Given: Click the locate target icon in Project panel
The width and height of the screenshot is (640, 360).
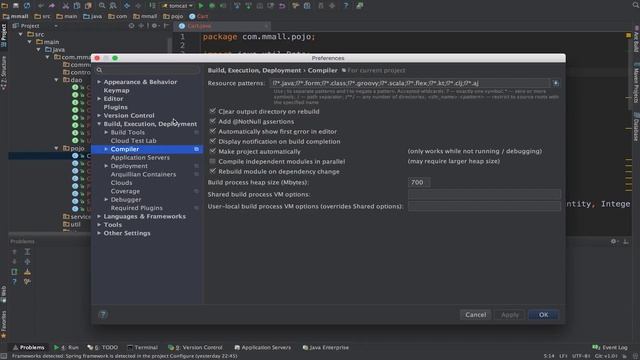Looking at the screenshot, I should 131,25.
